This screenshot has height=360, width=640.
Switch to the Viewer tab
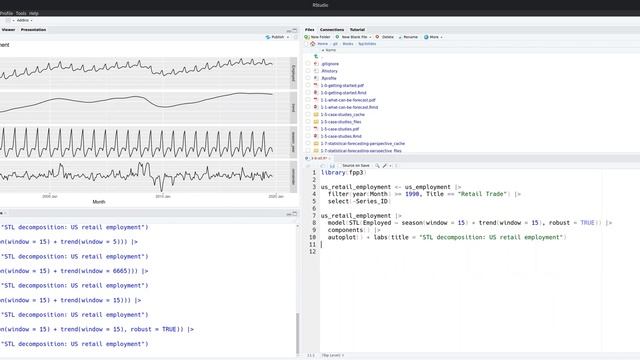tap(8, 29)
